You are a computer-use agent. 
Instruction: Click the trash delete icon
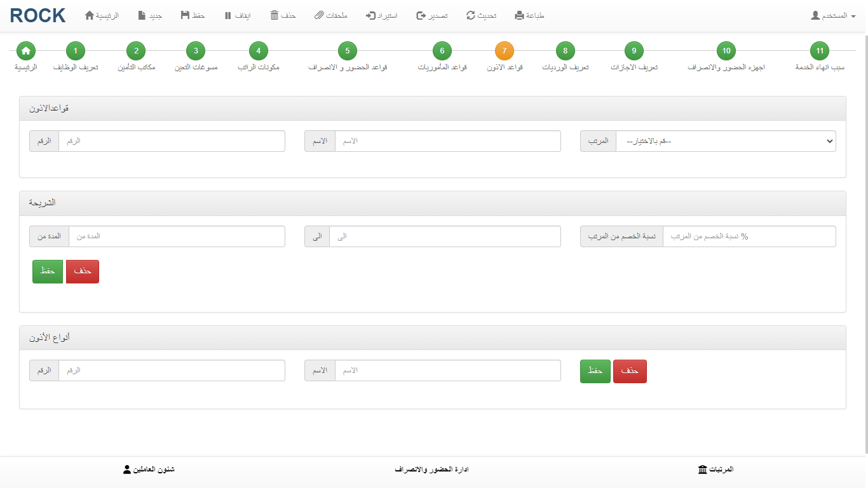click(x=275, y=15)
